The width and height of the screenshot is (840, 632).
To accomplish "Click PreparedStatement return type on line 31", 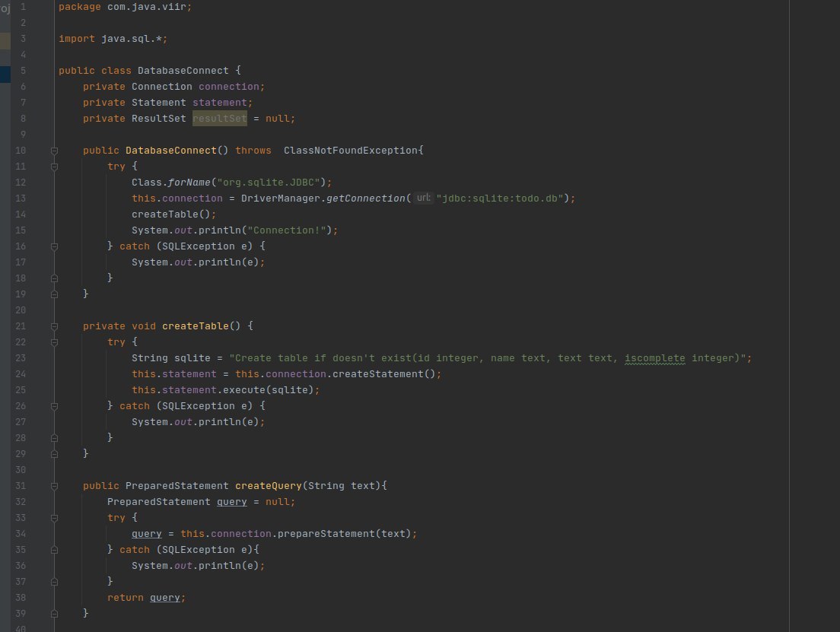I will click(177, 486).
